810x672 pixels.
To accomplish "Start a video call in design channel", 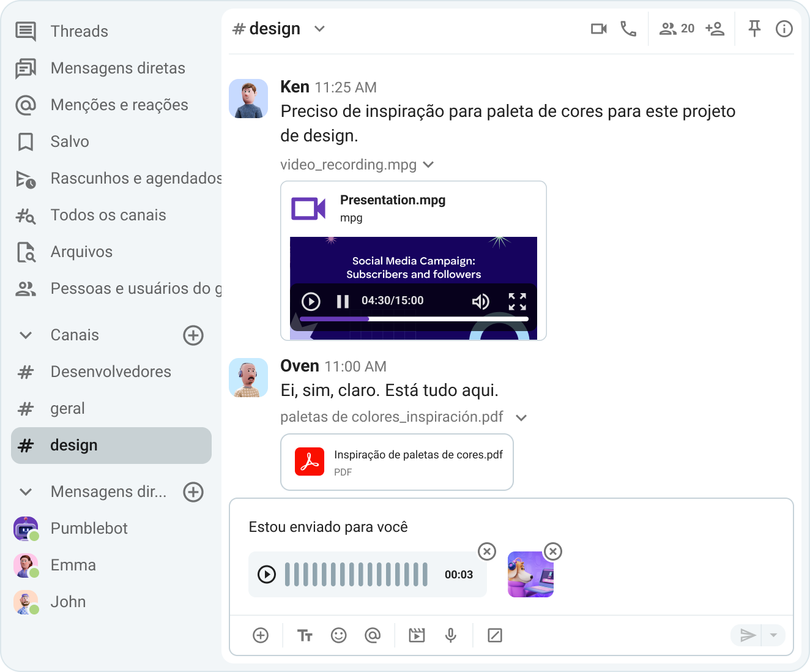I will click(598, 29).
